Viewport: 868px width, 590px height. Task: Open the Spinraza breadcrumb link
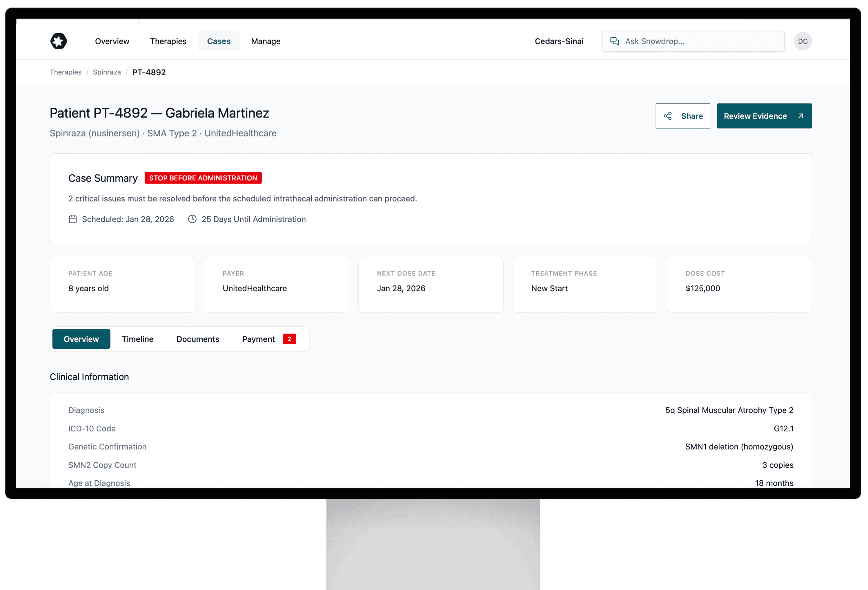coord(106,72)
